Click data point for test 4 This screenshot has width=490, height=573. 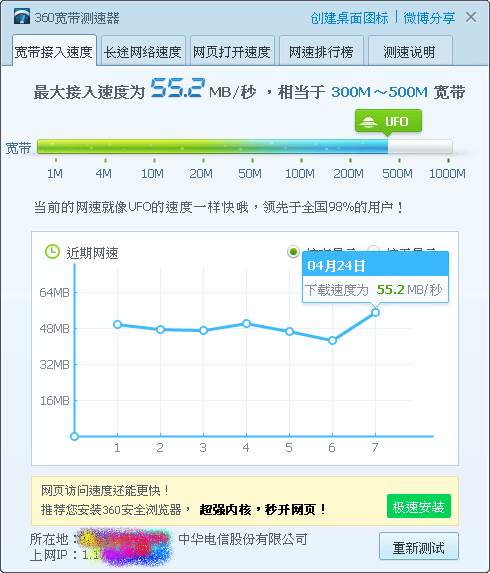[246, 323]
